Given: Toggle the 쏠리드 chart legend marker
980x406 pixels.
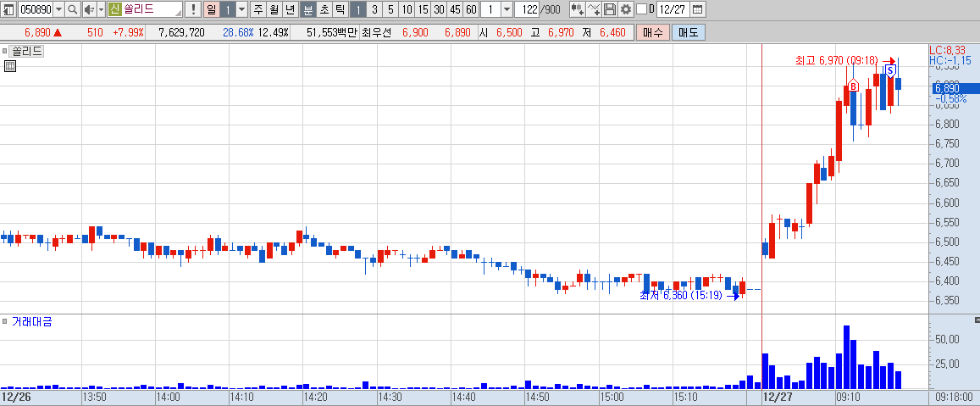Looking at the screenshot, I should coord(5,52).
